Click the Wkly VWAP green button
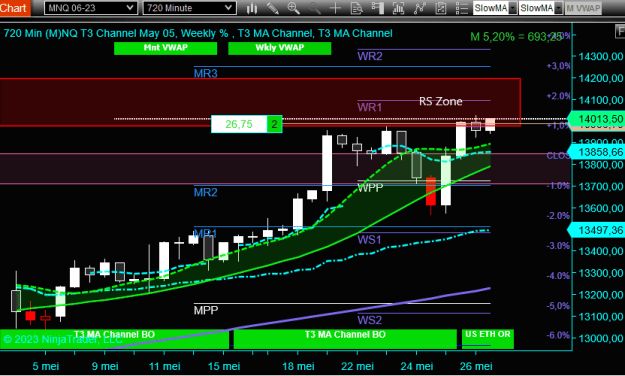 pyautogui.click(x=279, y=48)
